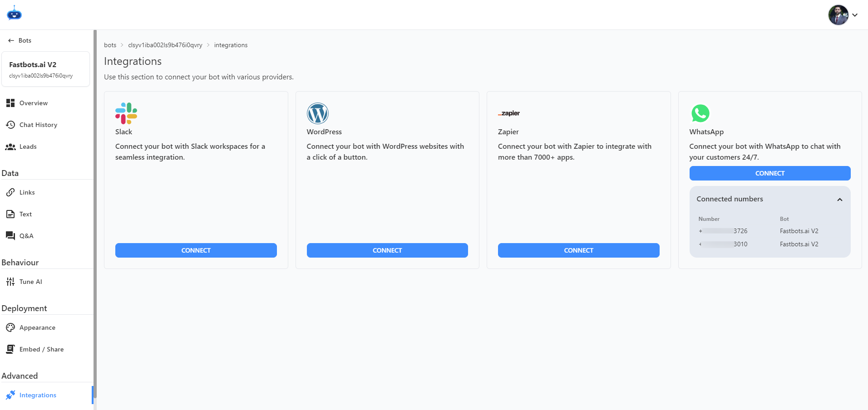Click the bot ID breadcrumb link
The height and width of the screenshot is (410, 868).
[165, 45]
